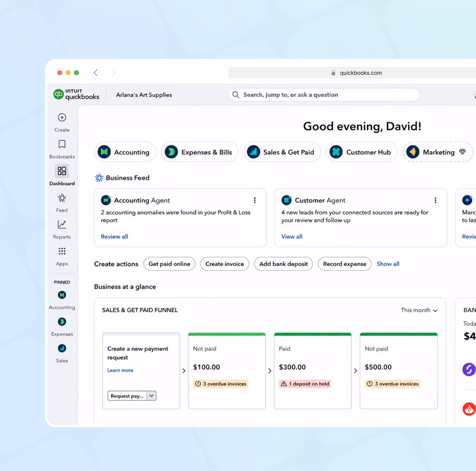Screen dimensions: 476x471
Task: Click the address bar lock icon
Action: click(x=333, y=73)
